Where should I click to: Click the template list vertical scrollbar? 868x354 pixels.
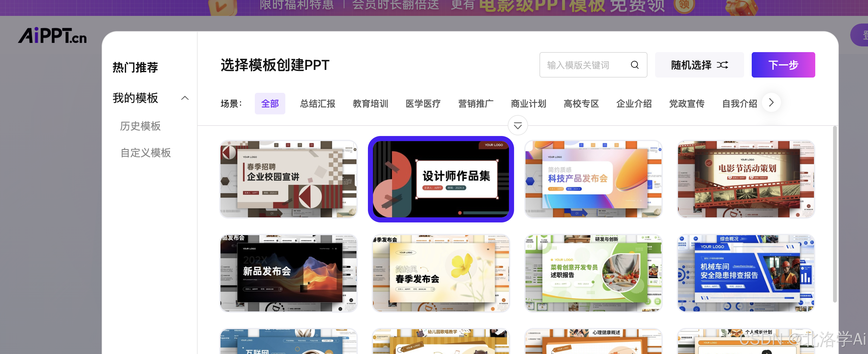click(835, 214)
